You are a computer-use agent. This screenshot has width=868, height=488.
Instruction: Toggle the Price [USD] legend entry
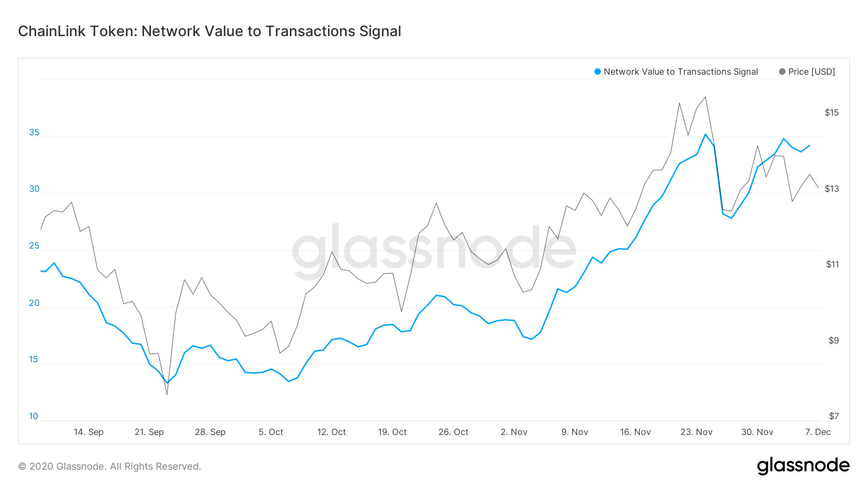click(807, 72)
